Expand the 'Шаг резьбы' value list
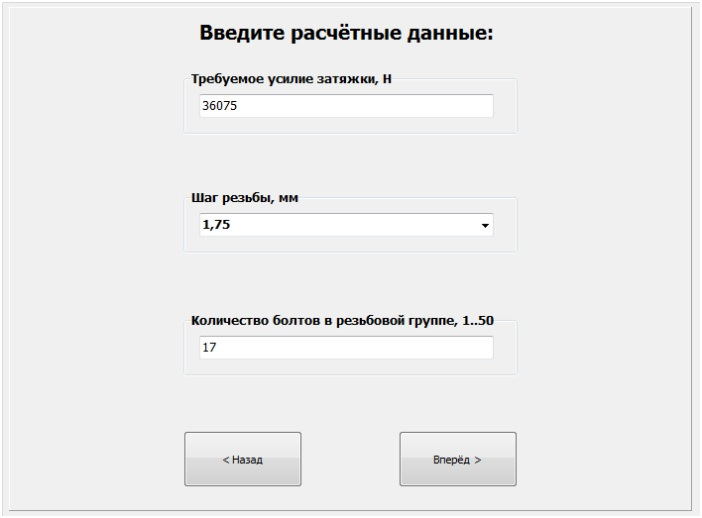This screenshot has width=702, height=518. [485, 226]
